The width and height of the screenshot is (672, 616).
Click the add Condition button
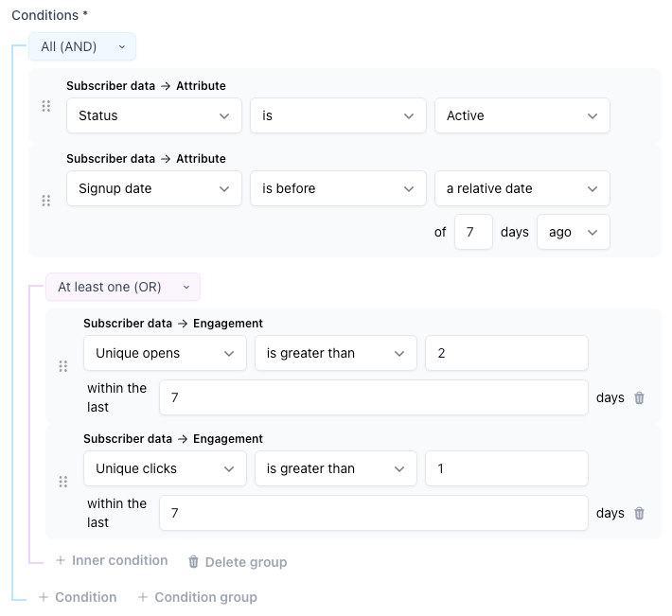[78, 597]
